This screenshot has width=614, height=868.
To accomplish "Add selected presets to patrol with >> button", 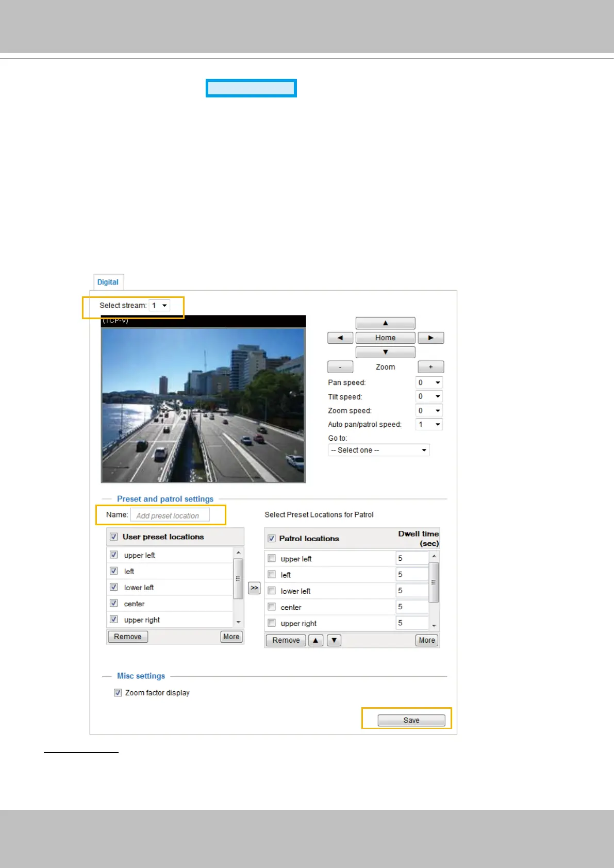I will click(x=254, y=588).
